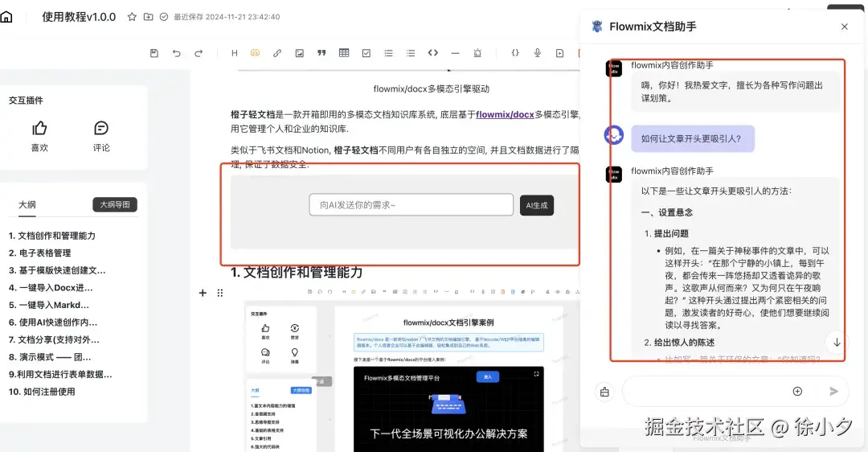
Task: Insert an unordered bullet list
Action: [x=411, y=53]
